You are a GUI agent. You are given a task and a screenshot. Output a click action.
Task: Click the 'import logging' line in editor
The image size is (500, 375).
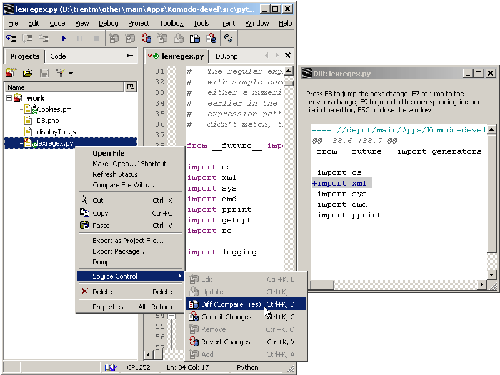click(222, 252)
